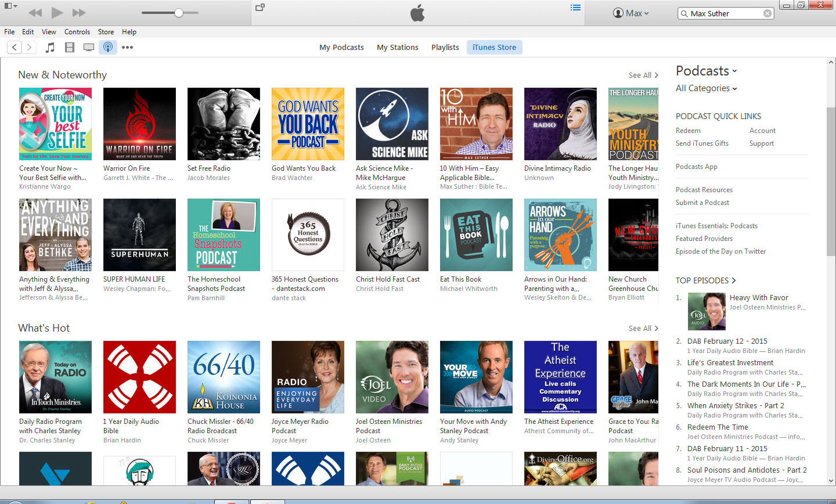Open the 365 Honest Questions artwork
Screen dimensions: 836x504
click(308, 235)
